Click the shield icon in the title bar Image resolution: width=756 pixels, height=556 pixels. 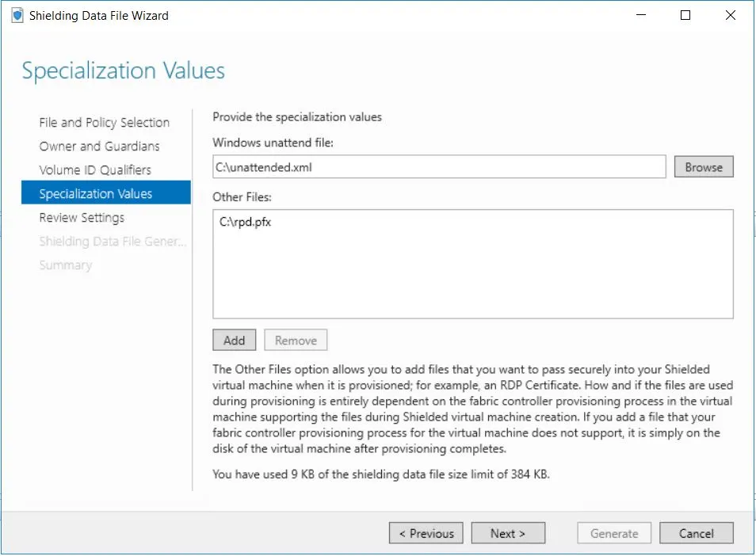point(18,15)
